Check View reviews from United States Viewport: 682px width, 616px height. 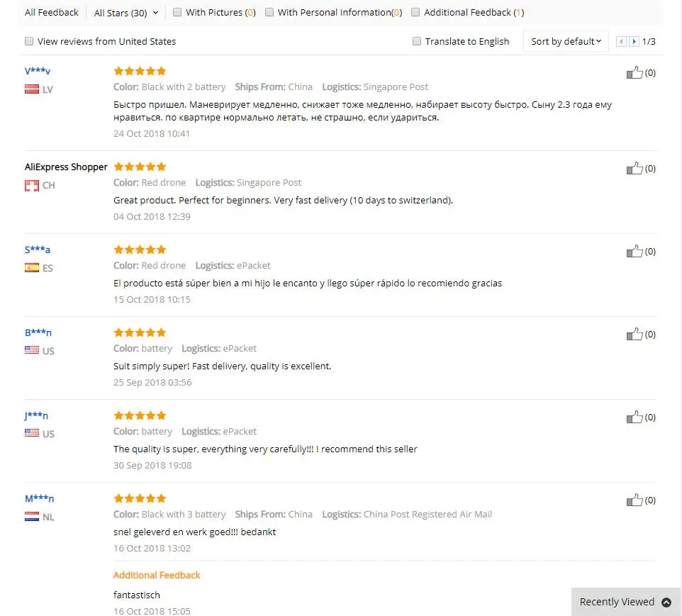(29, 41)
